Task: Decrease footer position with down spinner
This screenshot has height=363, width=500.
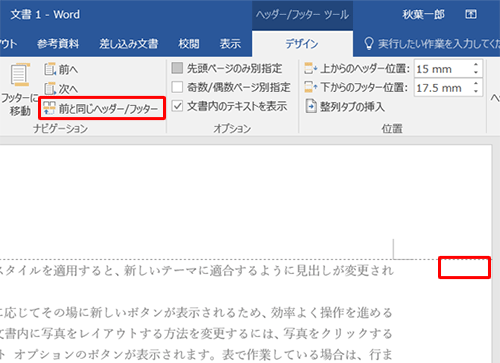Action: tap(476, 92)
